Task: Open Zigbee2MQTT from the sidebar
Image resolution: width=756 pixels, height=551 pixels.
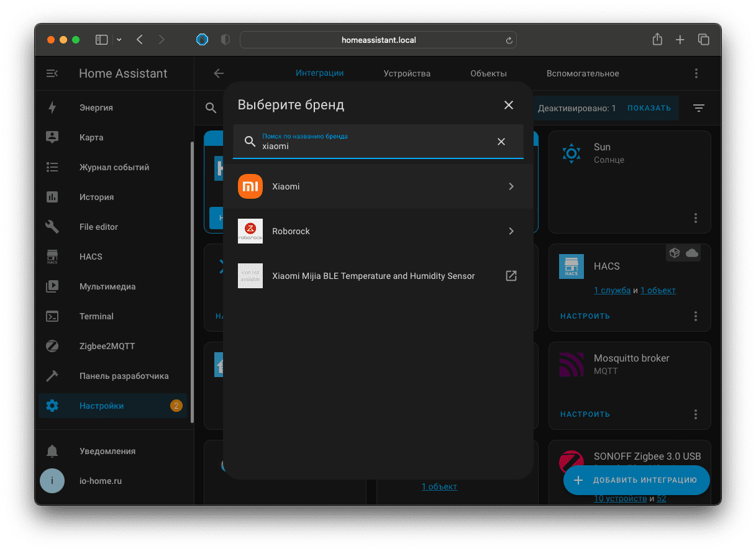Action: (107, 346)
